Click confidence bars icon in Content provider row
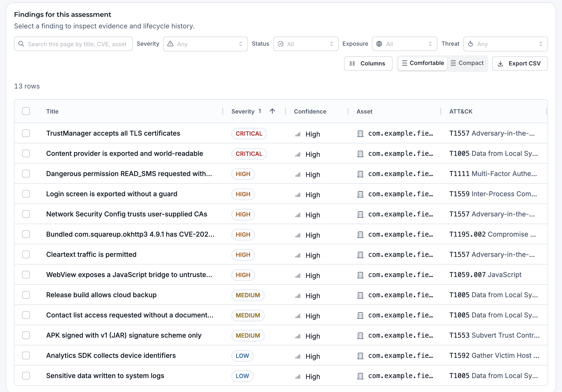This screenshot has width=562, height=392. pos(298,155)
